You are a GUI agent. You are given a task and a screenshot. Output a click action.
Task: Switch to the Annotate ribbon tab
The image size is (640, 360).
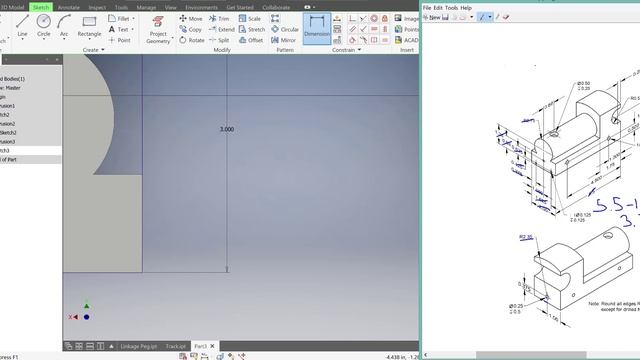69,7
